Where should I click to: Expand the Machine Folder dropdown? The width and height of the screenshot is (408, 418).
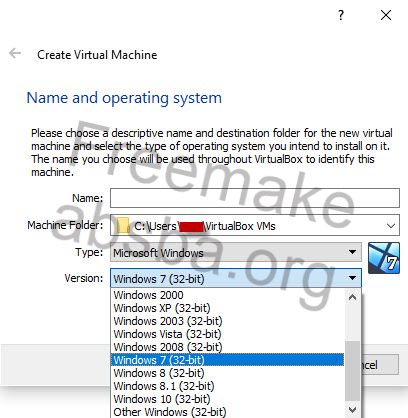(x=391, y=226)
